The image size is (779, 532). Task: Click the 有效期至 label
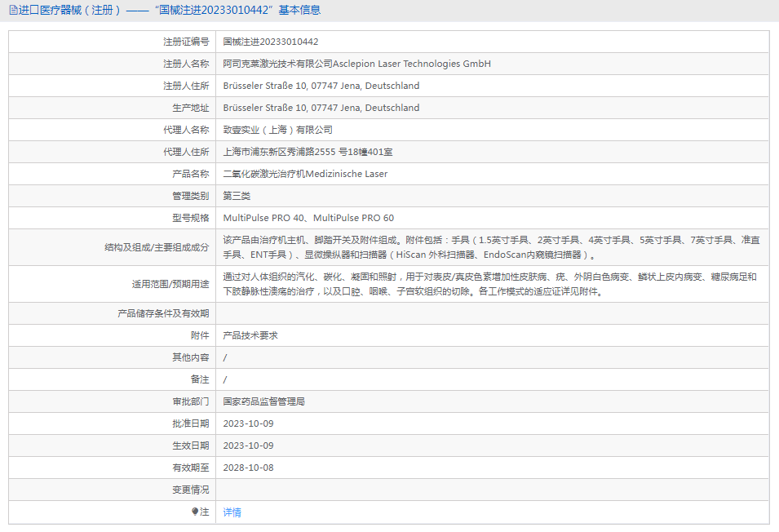tap(191, 468)
